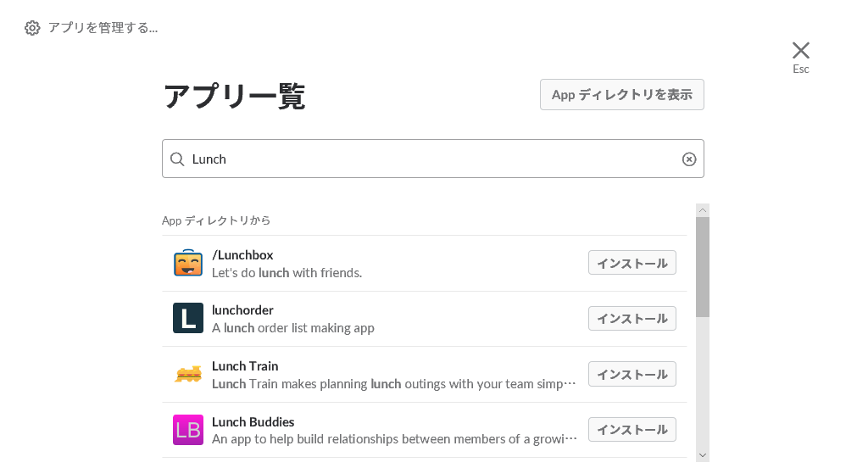Open the /Lunchbox app entry title

click(x=242, y=255)
